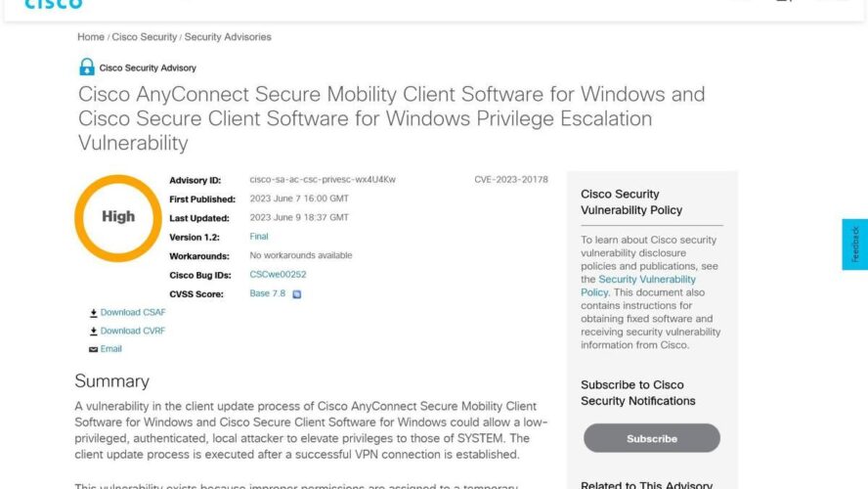Go to Cisco Security breadcrumb
The width and height of the screenshot is (868, 489).
(145, 37)
